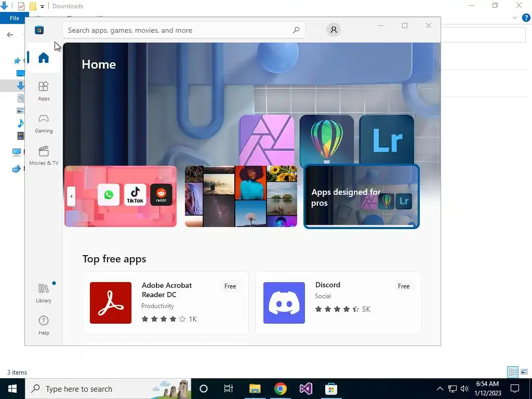Click Help icon in Downloads Explorer window
Screen dimensions: 532x399
click(526, 18)
